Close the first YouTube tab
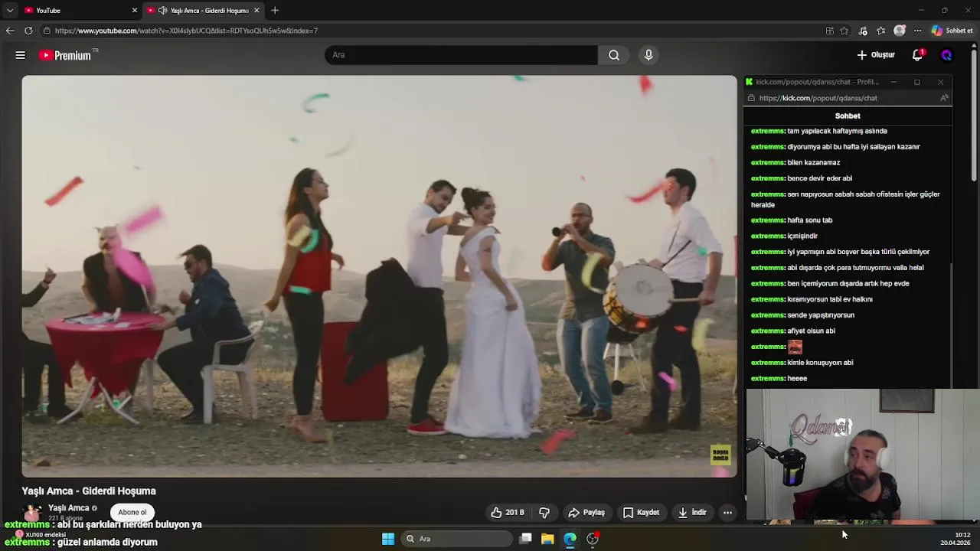The height and width of the screenshot is (551, 980). click(135, 10)
